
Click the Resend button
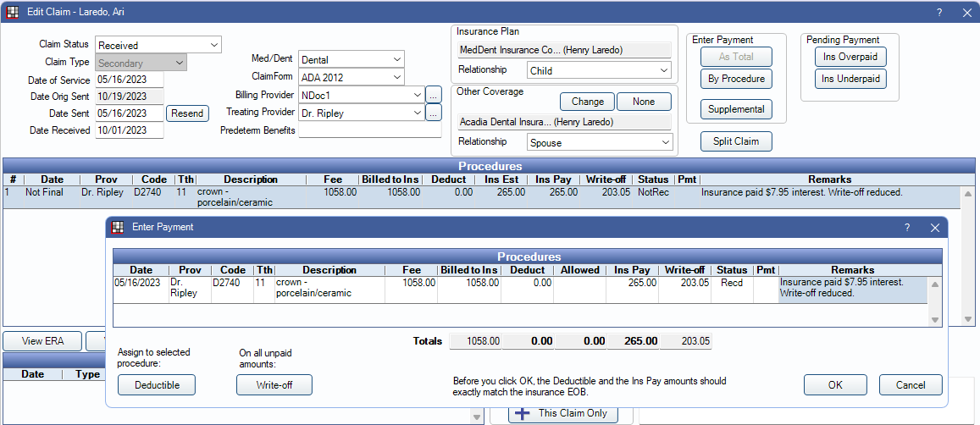tap(187, 113)
